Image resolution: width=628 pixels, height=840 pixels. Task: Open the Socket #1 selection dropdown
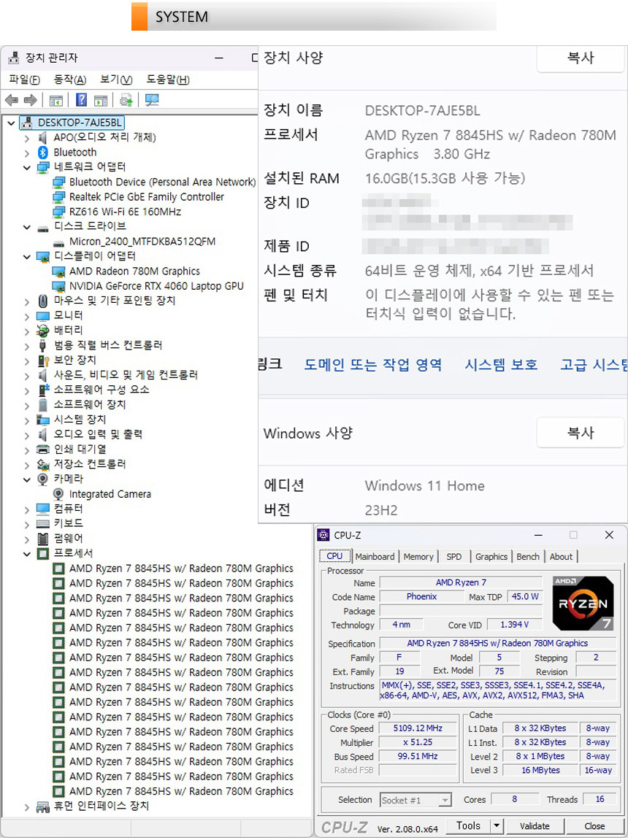tap(416, 800)
